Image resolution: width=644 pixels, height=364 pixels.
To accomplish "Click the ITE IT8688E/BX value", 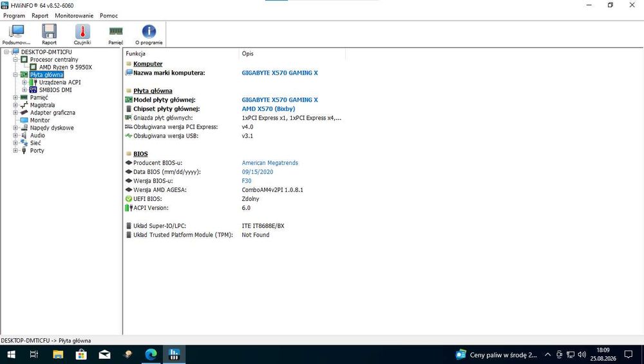I will pos(263,226).
